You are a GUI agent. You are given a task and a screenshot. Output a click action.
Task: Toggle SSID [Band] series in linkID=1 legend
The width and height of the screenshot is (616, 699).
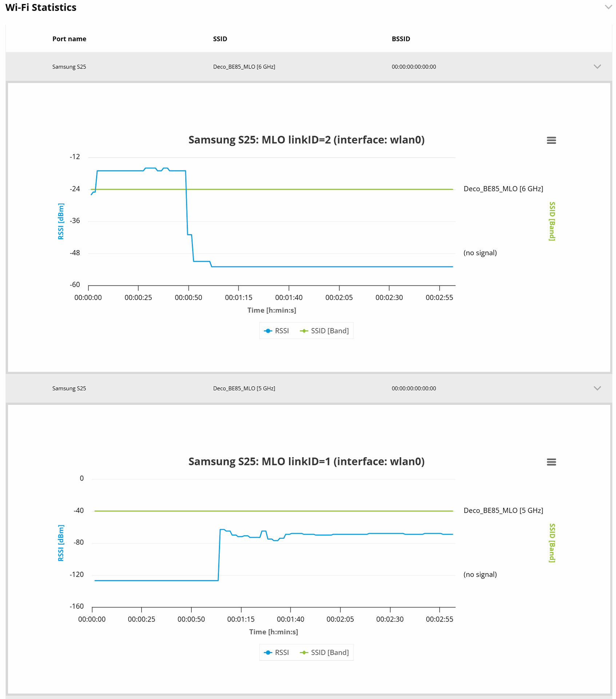point(325,653)
